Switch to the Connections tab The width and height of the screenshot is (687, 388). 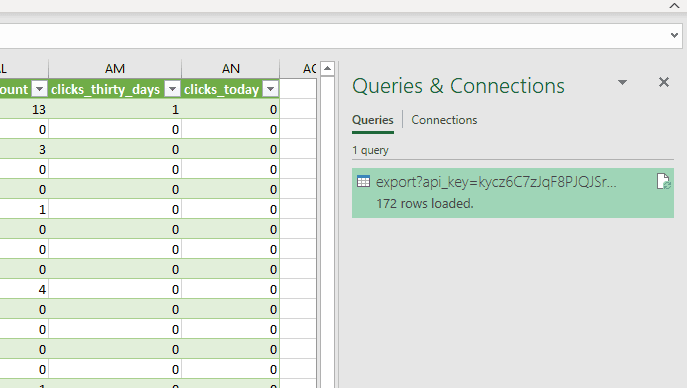pyautogui.click(x=444, y=120)
